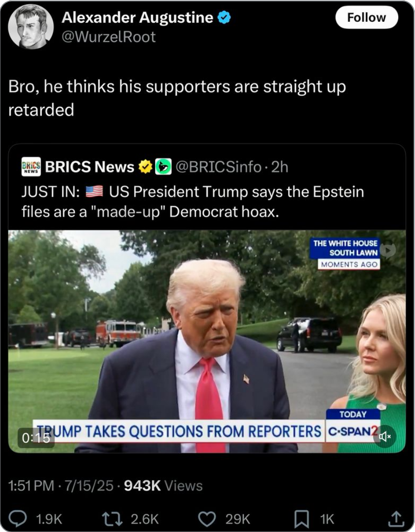Bookmark the post with the bookmark icon
The height and width of the screenshot is (532, 415).
click(x=302, y=519)
